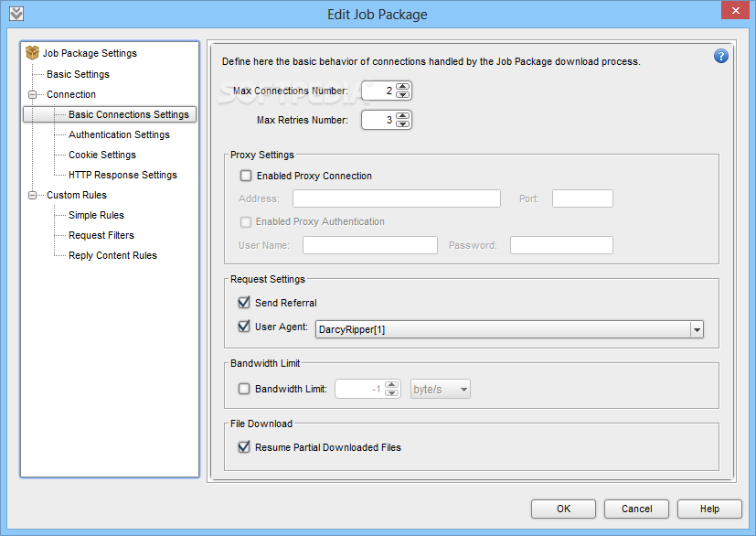Collapse the Connection tree node
This screenshot has width=756, height=536.
tap(32, 94)
